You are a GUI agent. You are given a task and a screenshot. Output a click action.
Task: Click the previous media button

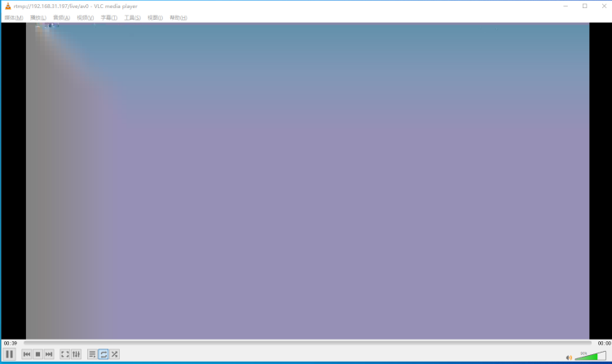tap(27, 354)
